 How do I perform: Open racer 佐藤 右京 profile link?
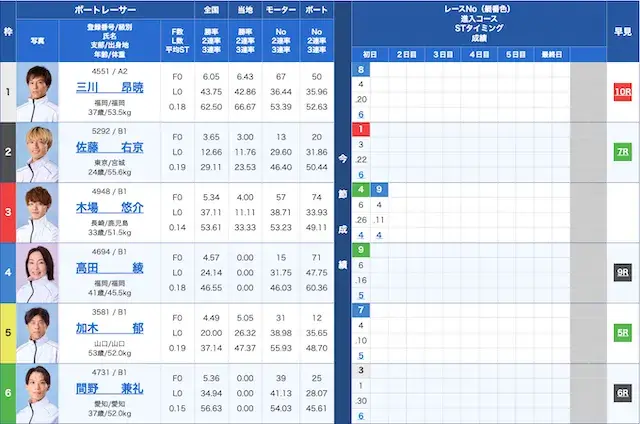[x=109, y=148]
